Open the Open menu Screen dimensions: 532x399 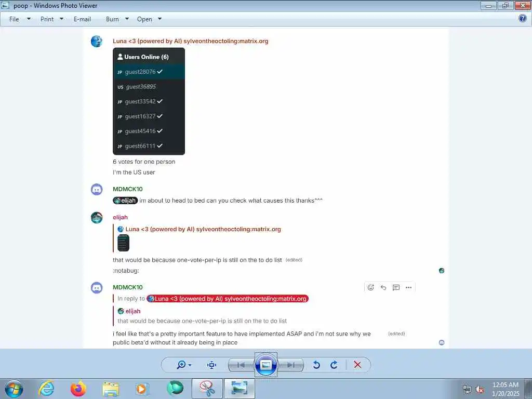144,19
